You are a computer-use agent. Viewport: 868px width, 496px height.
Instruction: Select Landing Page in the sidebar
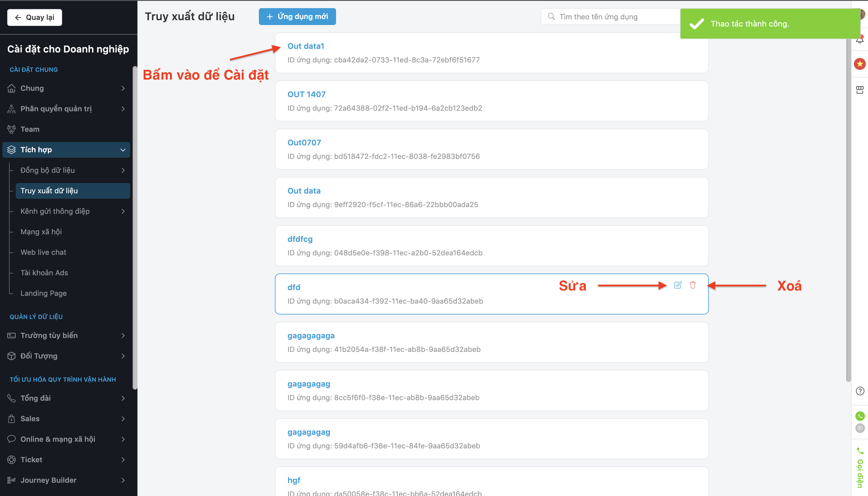tap(43, 293)
